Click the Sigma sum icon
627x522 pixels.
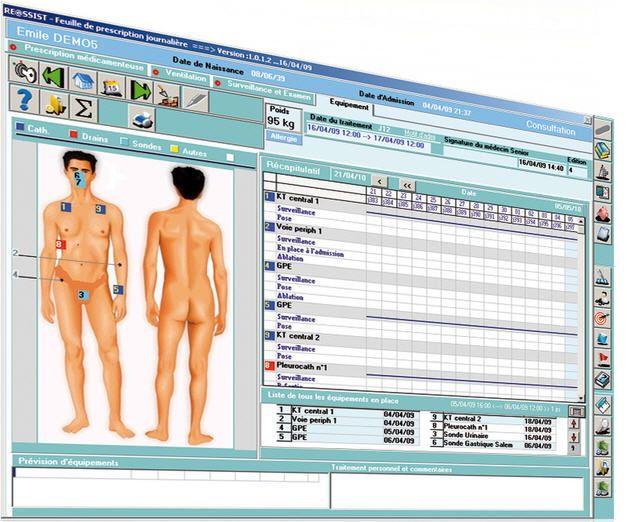[x=84, y=107]
